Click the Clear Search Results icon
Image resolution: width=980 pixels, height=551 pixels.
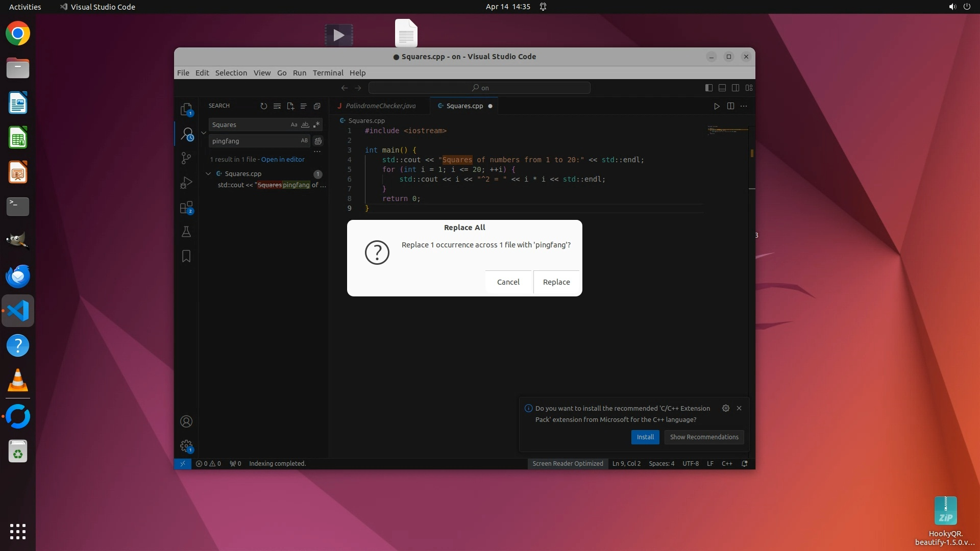pos(277,106)
